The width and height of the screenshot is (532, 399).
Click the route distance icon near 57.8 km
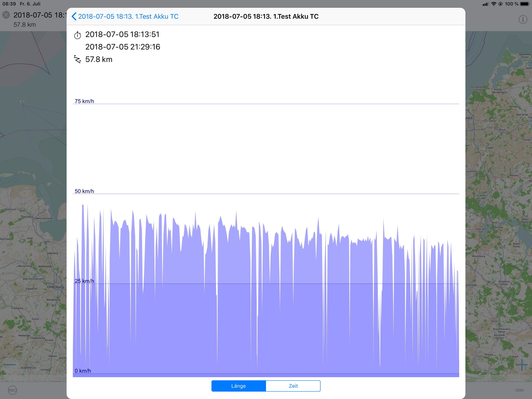pos(78,59)
